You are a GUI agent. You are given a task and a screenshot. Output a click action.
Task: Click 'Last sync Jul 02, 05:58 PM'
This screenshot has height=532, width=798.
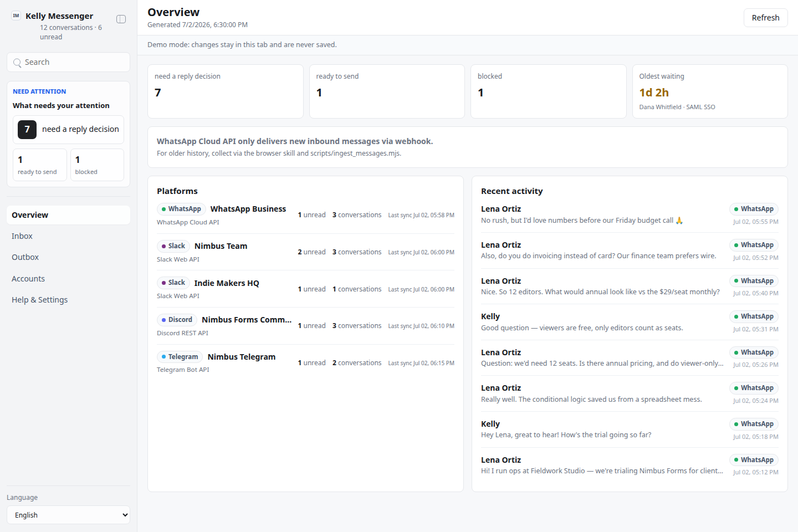pos(421,215)
